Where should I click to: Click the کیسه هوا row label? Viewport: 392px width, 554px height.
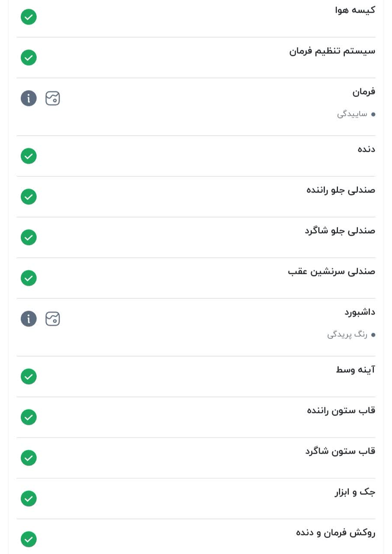point(355,10)
